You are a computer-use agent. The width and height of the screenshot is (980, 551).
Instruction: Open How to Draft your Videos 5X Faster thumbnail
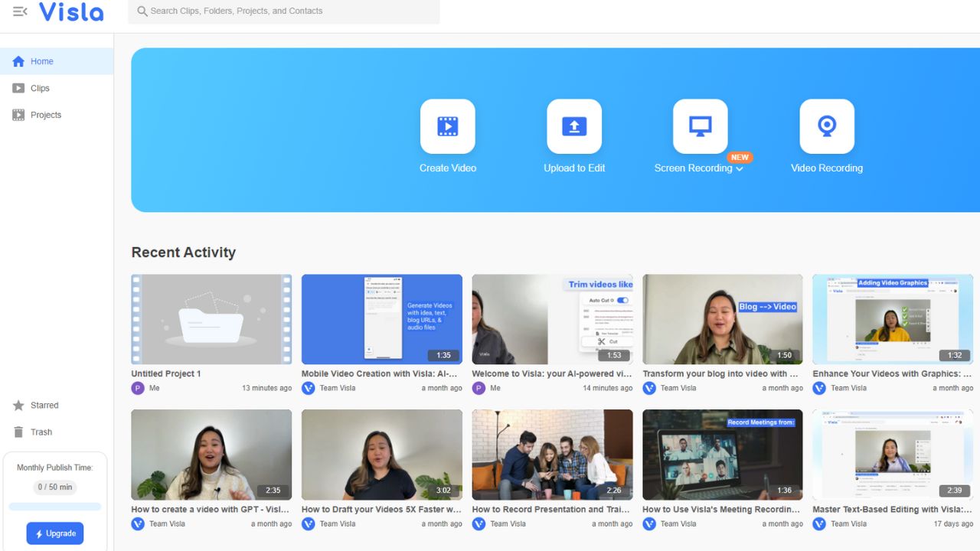(382, 455)
